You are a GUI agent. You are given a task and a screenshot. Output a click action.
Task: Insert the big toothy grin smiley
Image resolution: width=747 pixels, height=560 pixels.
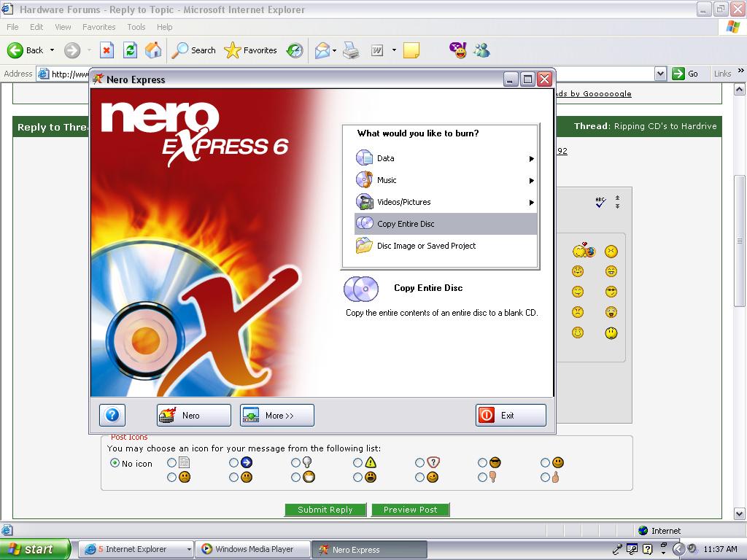click(x=611, y=271)
